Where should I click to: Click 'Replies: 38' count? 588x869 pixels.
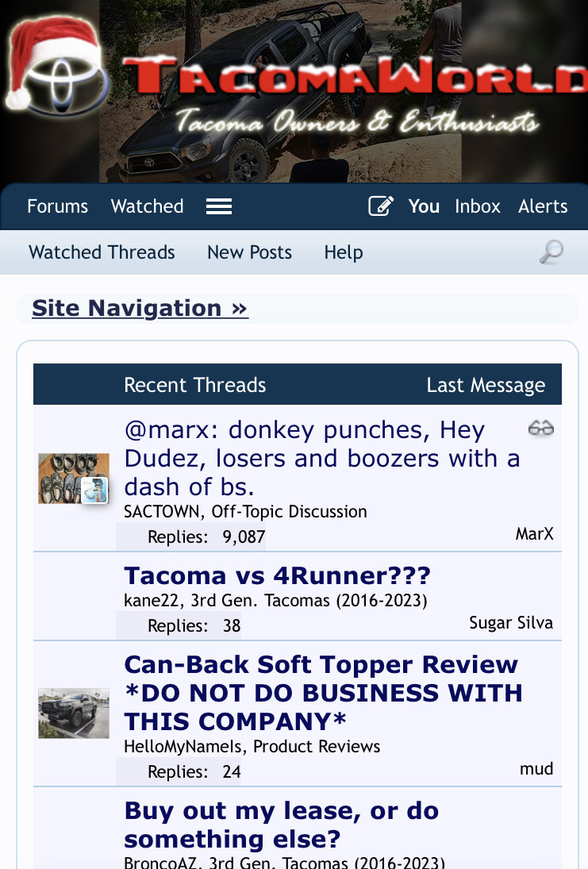194,625
